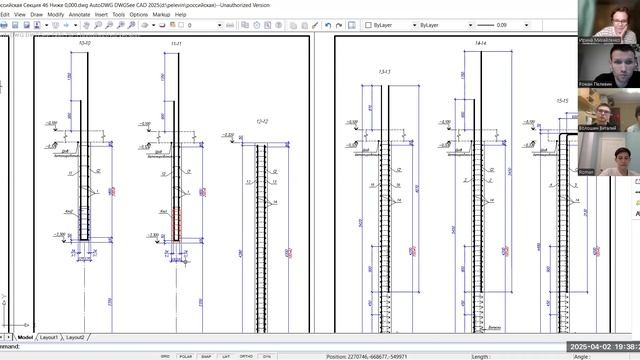This screenshot has height=360, width=640.
Task: Open the View menu
Action: coord(20,14)
